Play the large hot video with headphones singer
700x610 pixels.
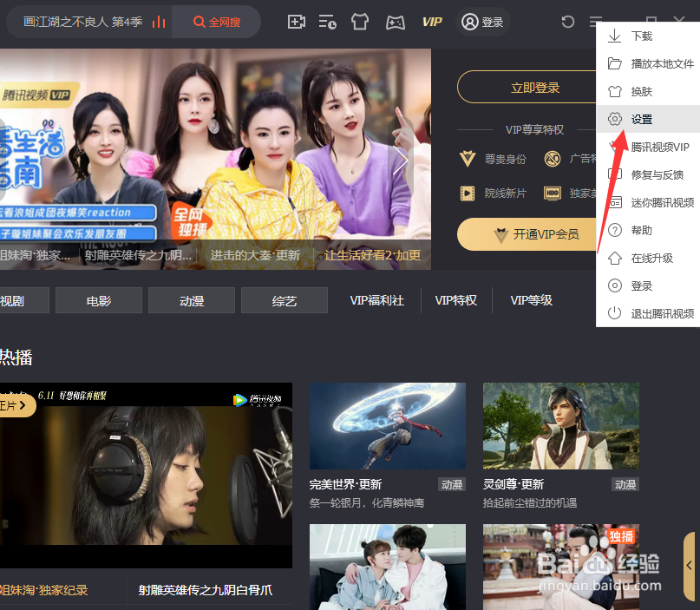click(x=146, y=476)
